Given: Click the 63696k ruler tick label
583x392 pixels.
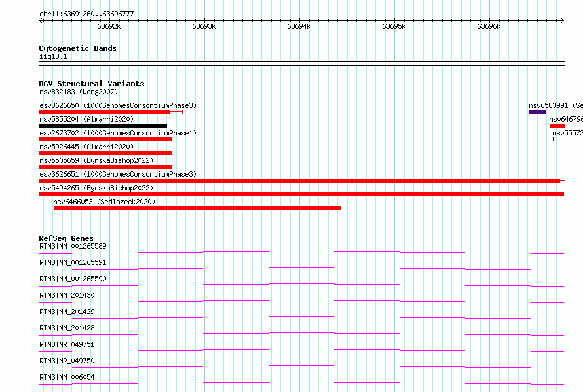Looking at the screenshot, I should 489,26.
